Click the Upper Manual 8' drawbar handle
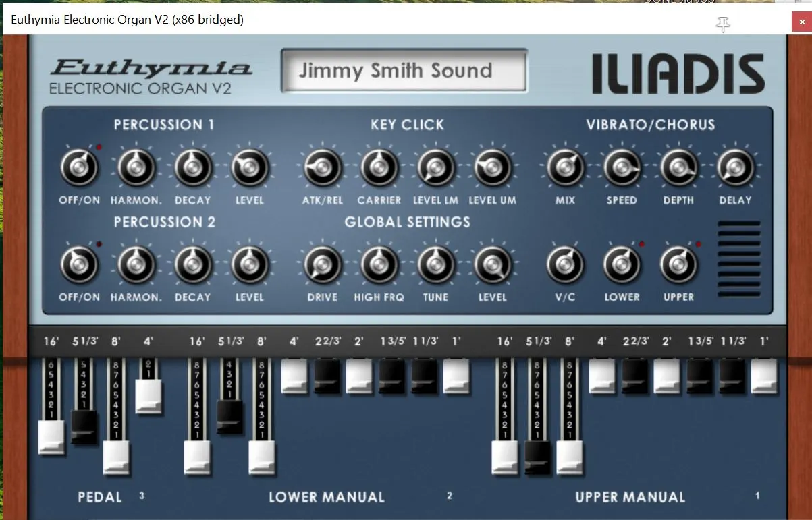The height and width of the screenshot is (520, 812). (x=570, y=459)
